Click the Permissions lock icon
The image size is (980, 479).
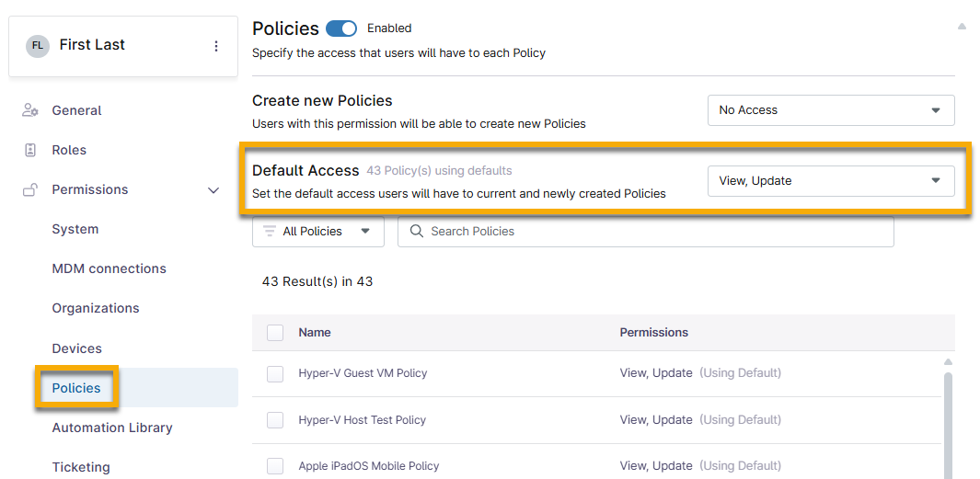pos(30,189)
